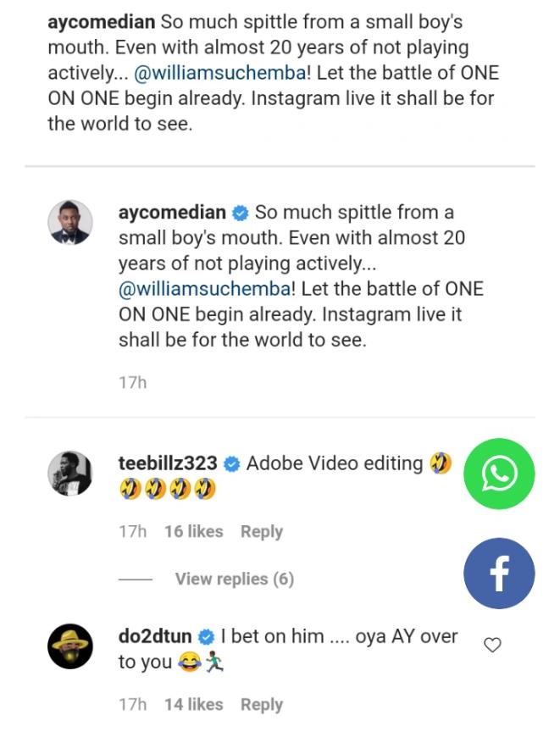
Task: Tap the WhatsApp share icon
Action: pyautogui.click(x=499, y=474)
